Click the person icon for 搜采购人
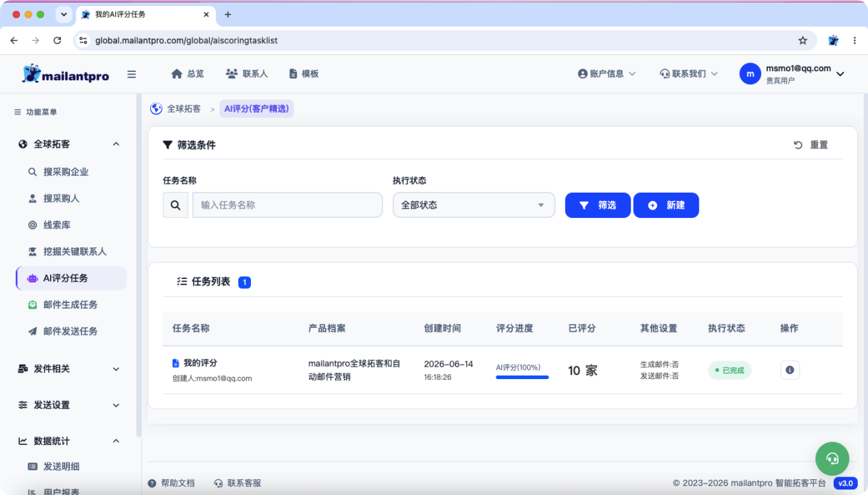The height and width of the screenshot is (495, 868). pos(32,199)
